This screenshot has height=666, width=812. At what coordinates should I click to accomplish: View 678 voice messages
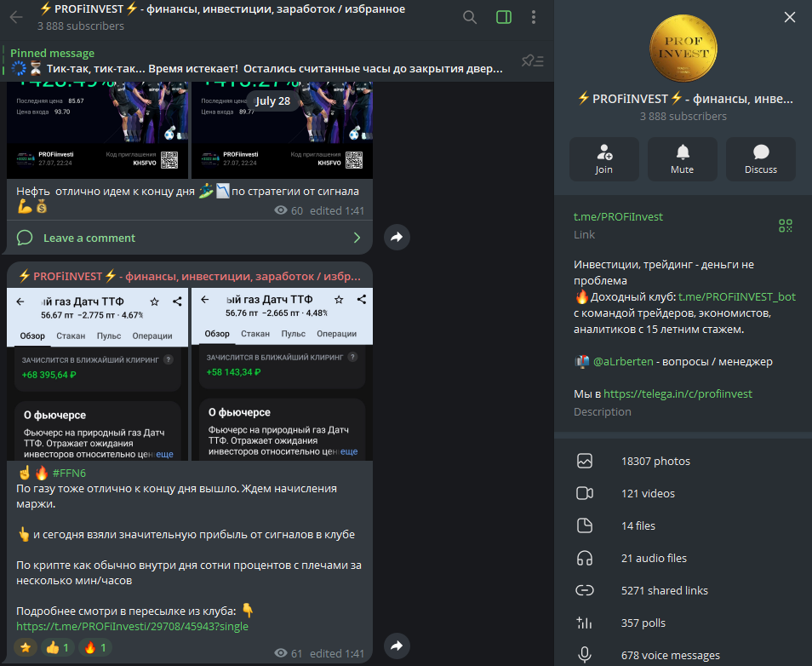tap(683, 655)
